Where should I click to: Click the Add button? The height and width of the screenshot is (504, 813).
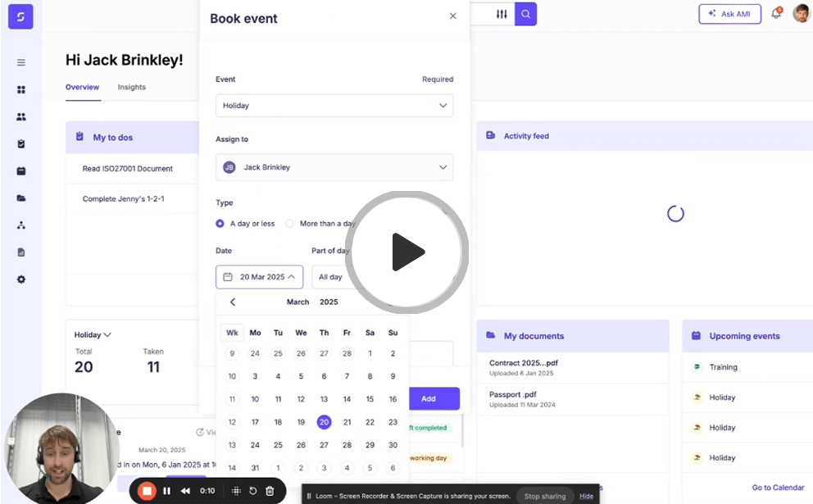[429, 398]
